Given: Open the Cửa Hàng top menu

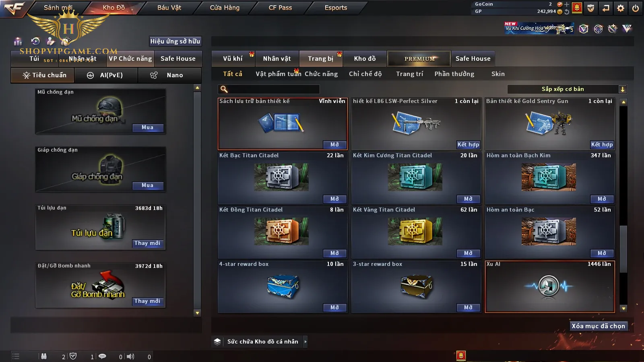Looking at the screenshot, I should click(x=225, y=8).
